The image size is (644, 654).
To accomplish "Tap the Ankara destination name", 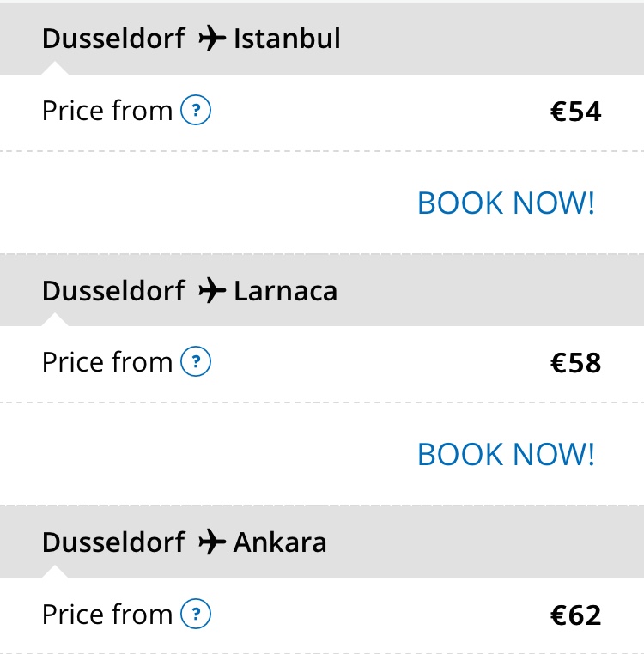I will [x=280, y=542].
